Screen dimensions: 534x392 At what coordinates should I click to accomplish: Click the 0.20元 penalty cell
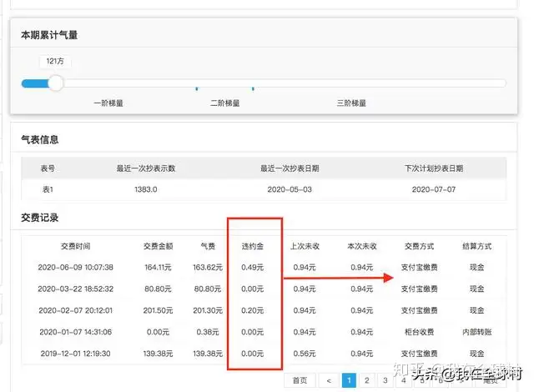point(252,310)
